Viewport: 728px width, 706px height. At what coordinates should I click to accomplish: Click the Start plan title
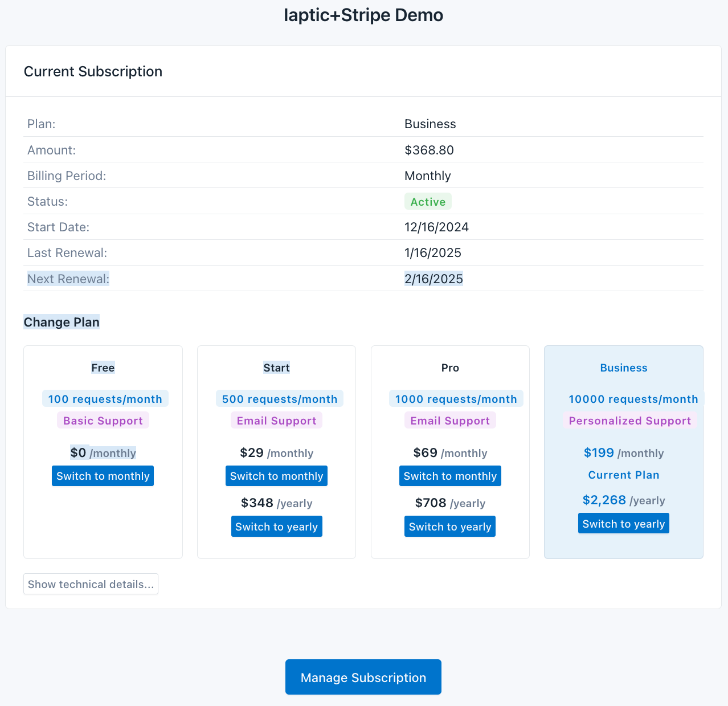pos(276,368)
